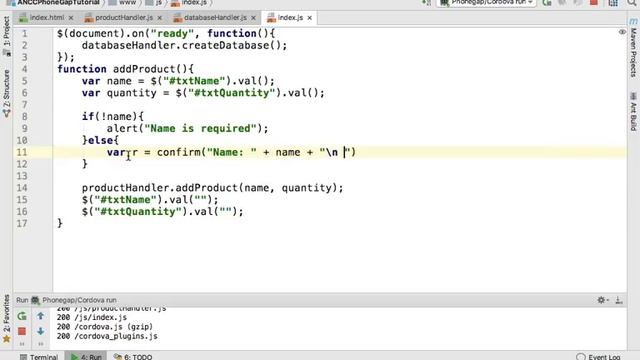Click the down arrow in Run panel

click(x=40, y=331)
